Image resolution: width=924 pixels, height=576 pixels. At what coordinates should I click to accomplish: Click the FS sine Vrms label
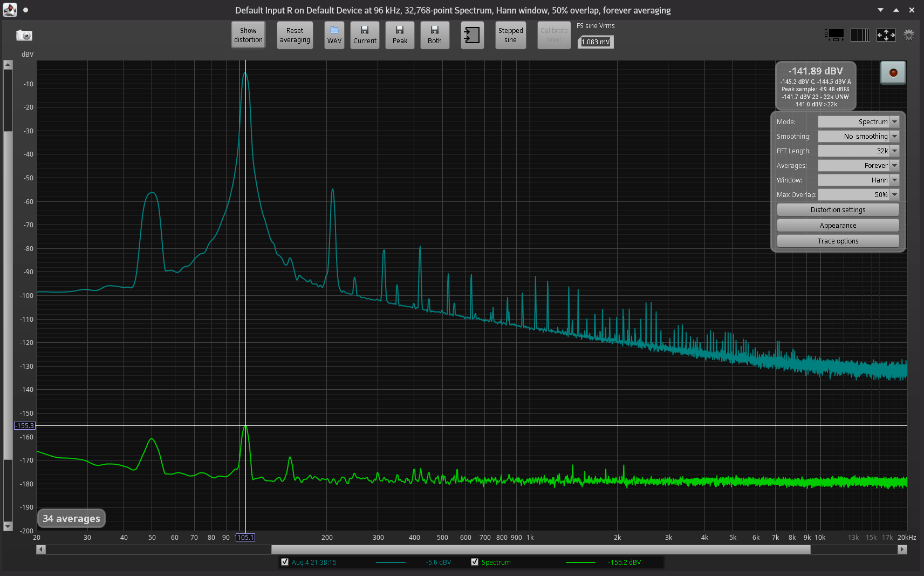[x=596, y=26]
